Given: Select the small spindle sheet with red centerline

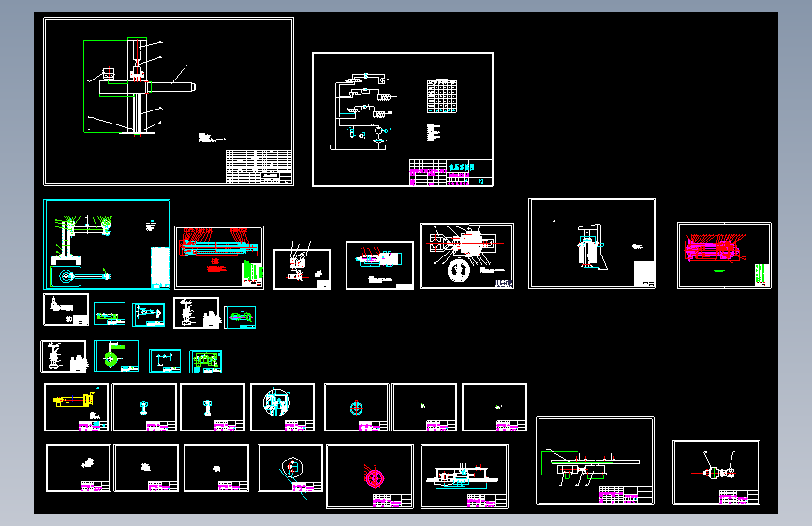Looking at the screenshot, I should [x=716, y=472].
